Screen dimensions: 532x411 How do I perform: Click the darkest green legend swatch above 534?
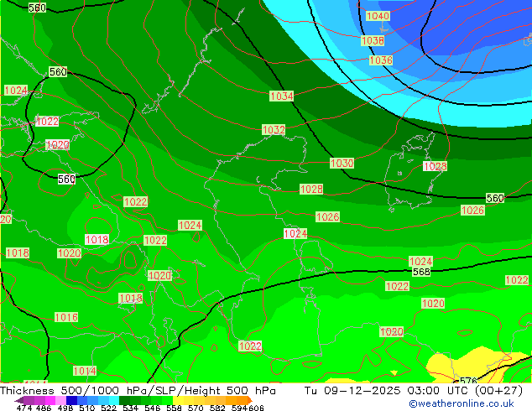(124, 400)
